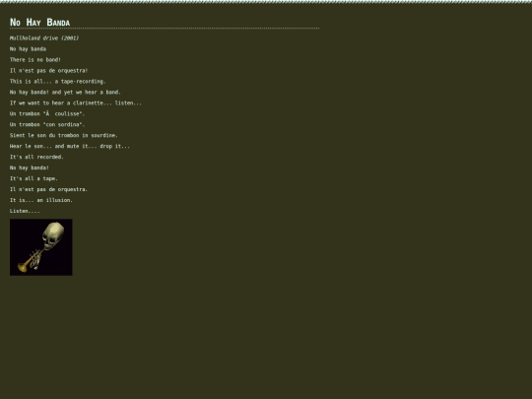This screenshot has height=399, width=532.
Task: Click the line 'It's all recorded.'
Action: [x=36, y=157]
